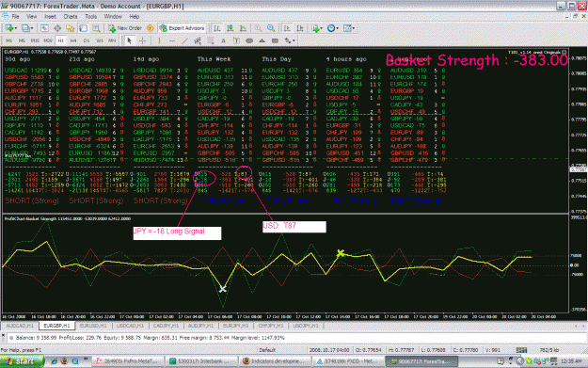
Task: Switch to the USDJPY,H1 chart tab
Action: [x=306, y=326]
